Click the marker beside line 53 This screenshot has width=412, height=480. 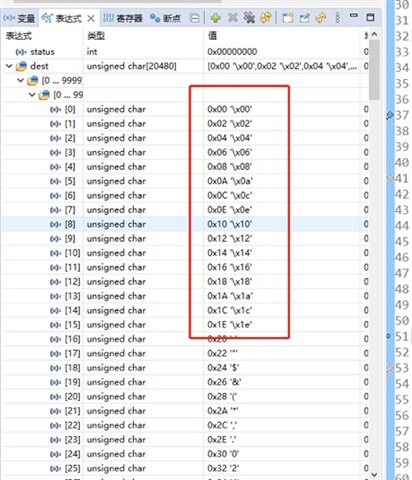pos(390,368)
